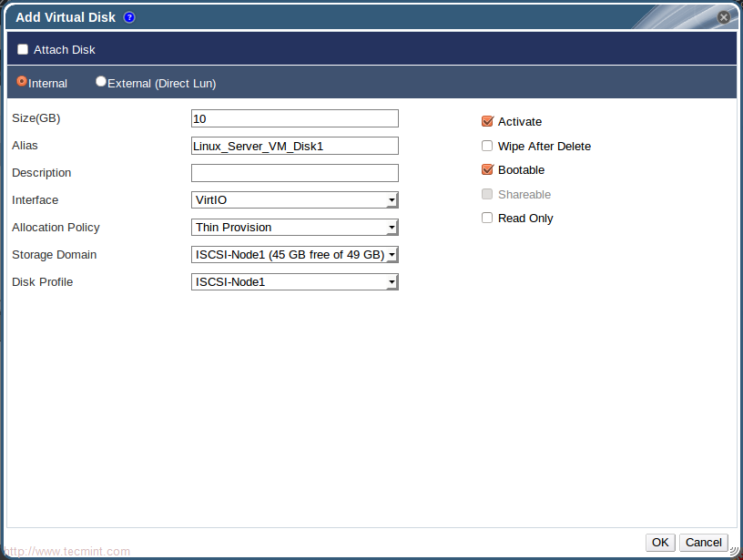This screenshot has height=560, width=743.
Task: Click the Size(GB) input field
Action: (x=295, y=118)
